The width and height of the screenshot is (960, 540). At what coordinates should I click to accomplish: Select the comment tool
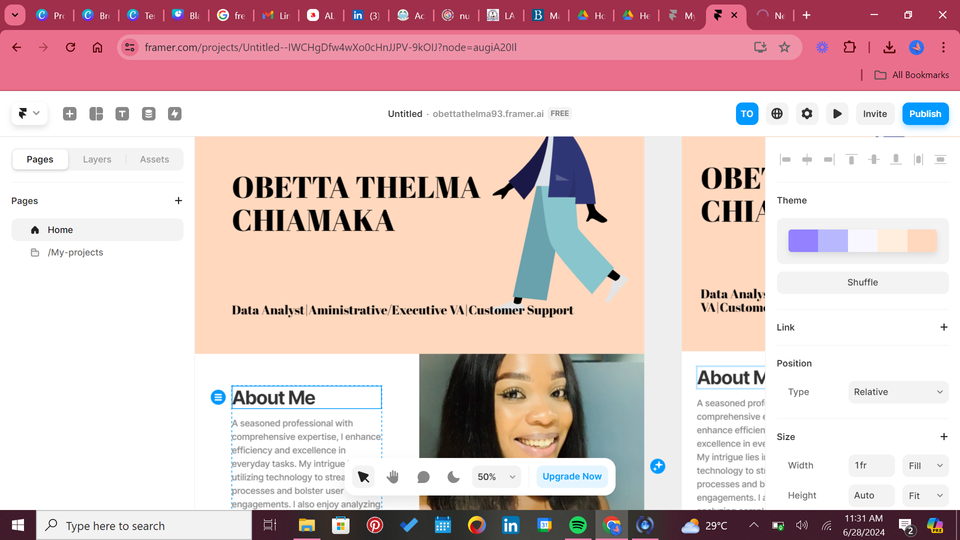tap(423, 477)
